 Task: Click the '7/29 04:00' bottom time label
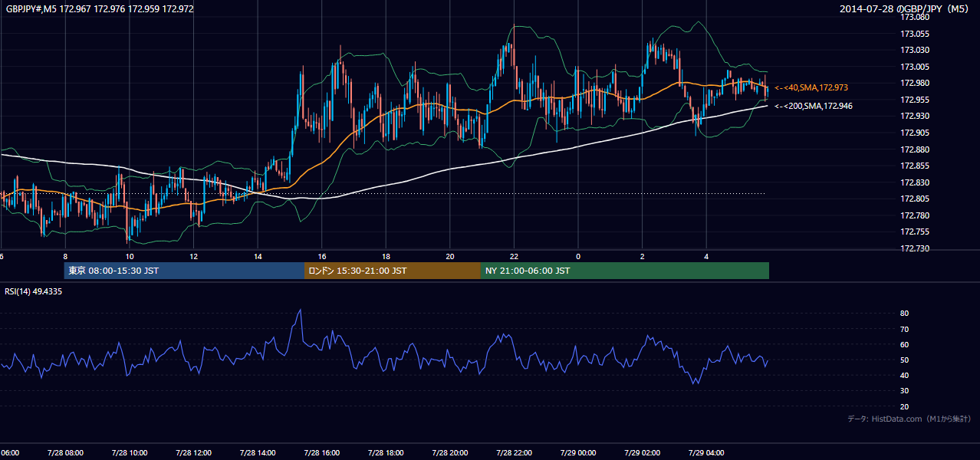click(x=706, y=453)
